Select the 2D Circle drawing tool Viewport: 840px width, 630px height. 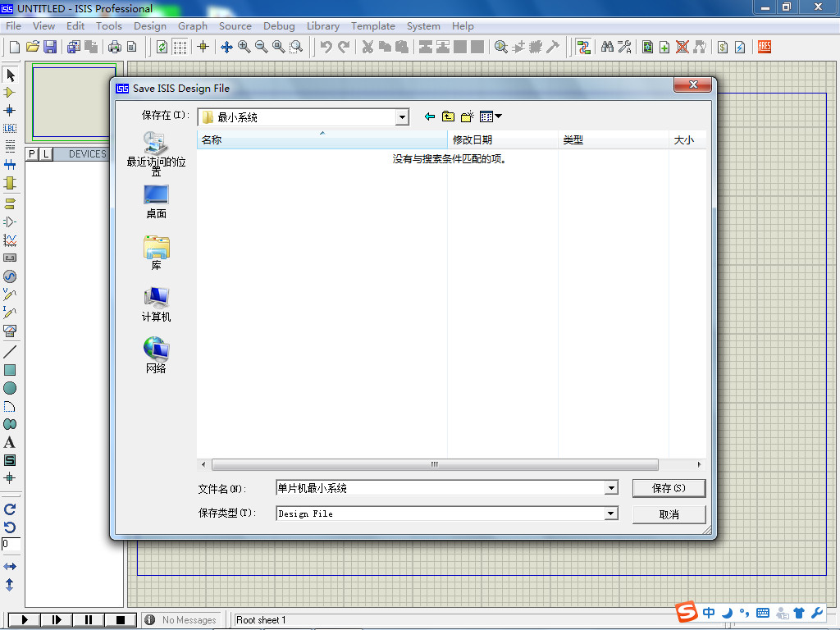(x=10, y=388)
